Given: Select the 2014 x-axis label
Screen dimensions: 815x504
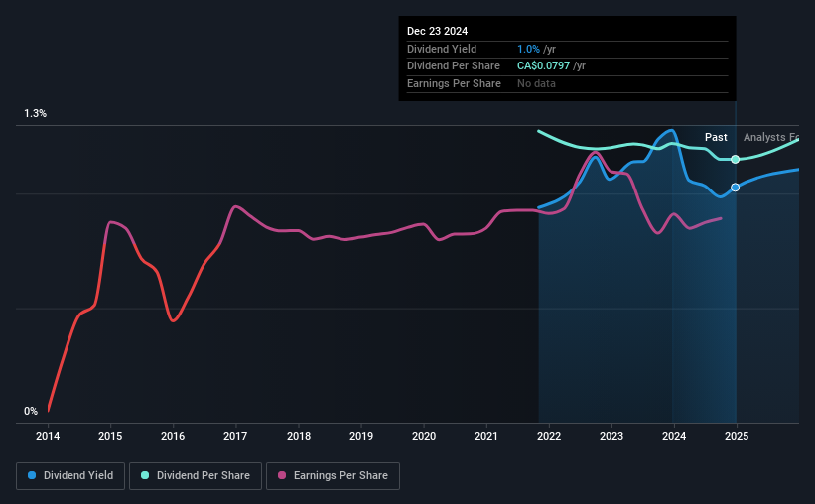Looking at the screenshot, I should pos(48,436).
